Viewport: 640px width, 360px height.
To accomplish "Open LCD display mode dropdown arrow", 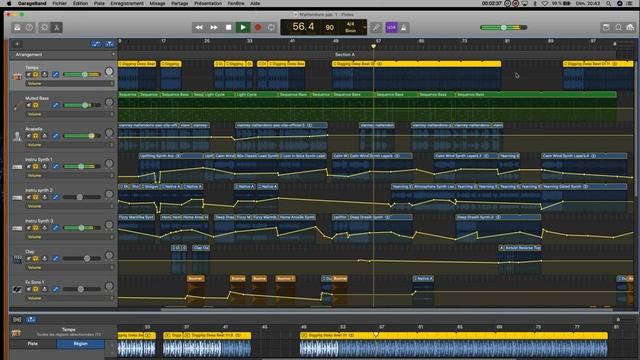I will (364, 27).
